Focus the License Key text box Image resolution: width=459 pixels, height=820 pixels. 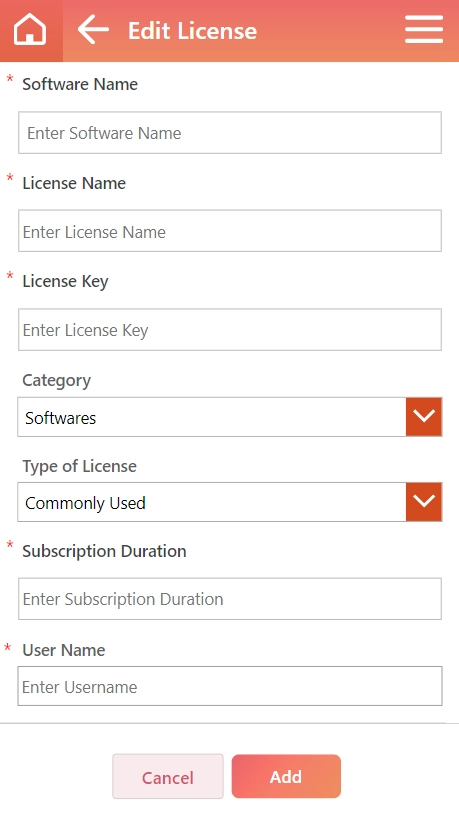(x=230, y=329)
